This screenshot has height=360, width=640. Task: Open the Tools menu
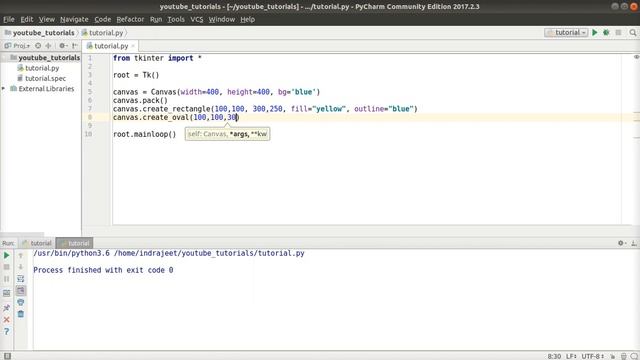tap(176, 19)
